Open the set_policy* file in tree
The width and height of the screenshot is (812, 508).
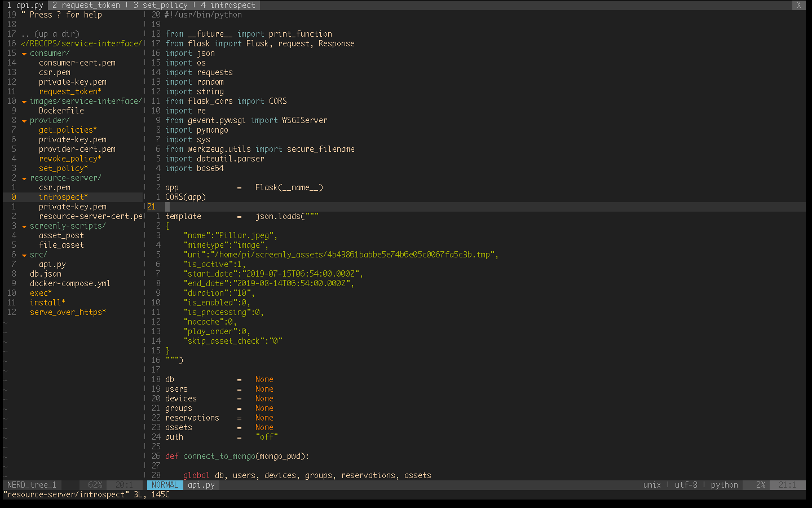click(64, 168)
